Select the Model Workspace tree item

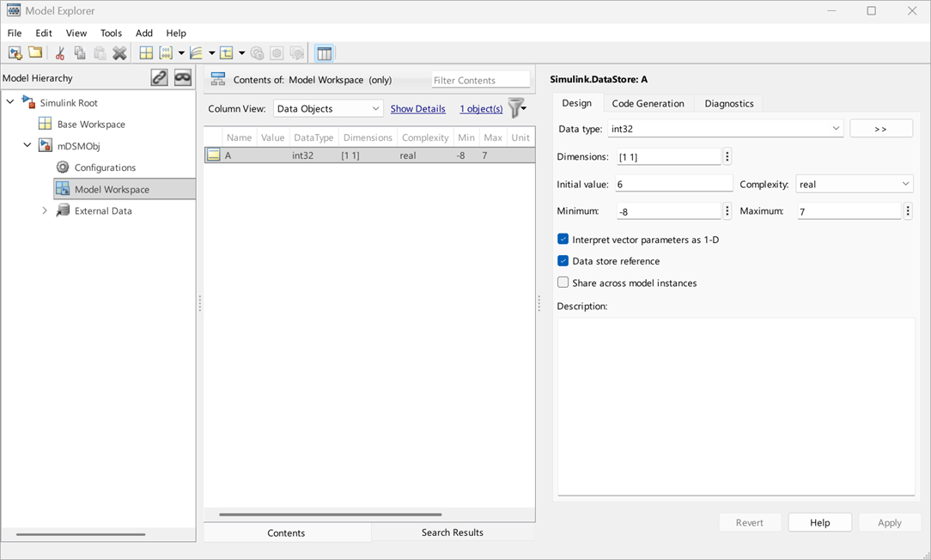click(x=125, y=189)
